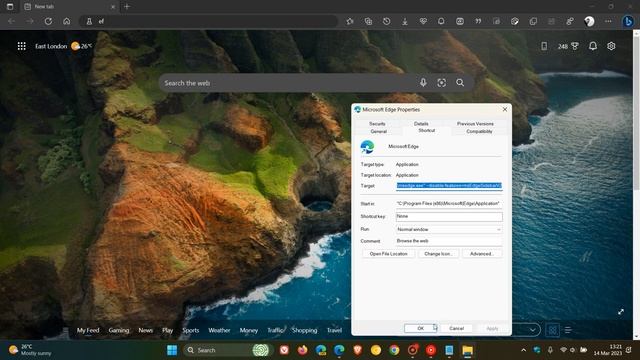Switch to the Compatibility tab
The image size is (640, 360).
tap(479, 131)
